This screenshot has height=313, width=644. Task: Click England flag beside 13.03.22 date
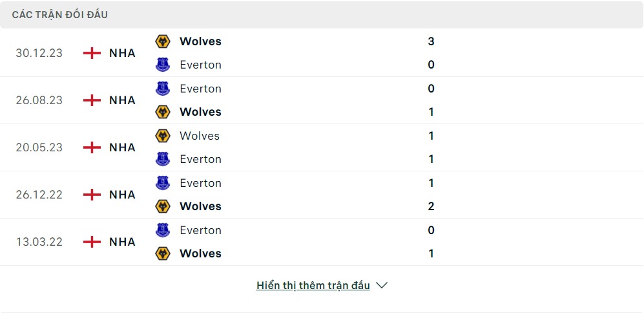(92, 242)
